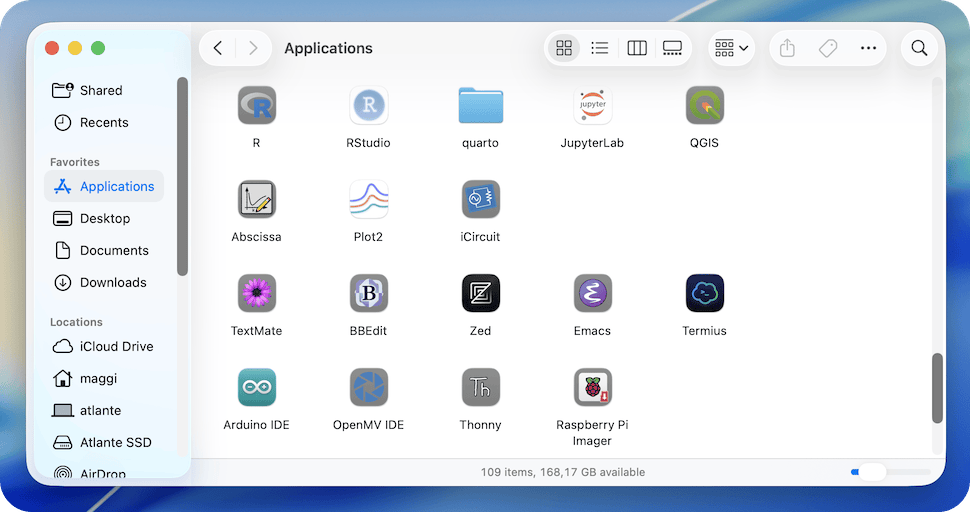This screenshot has width=970, height=512.
Task: Open the maggi home folder
Action: click(104, 378)
